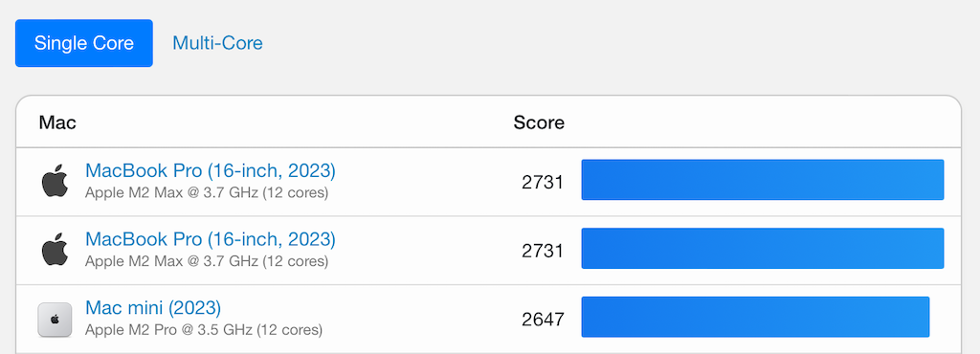
Task: Click the first row's 2731 score value
Action: 544,183
